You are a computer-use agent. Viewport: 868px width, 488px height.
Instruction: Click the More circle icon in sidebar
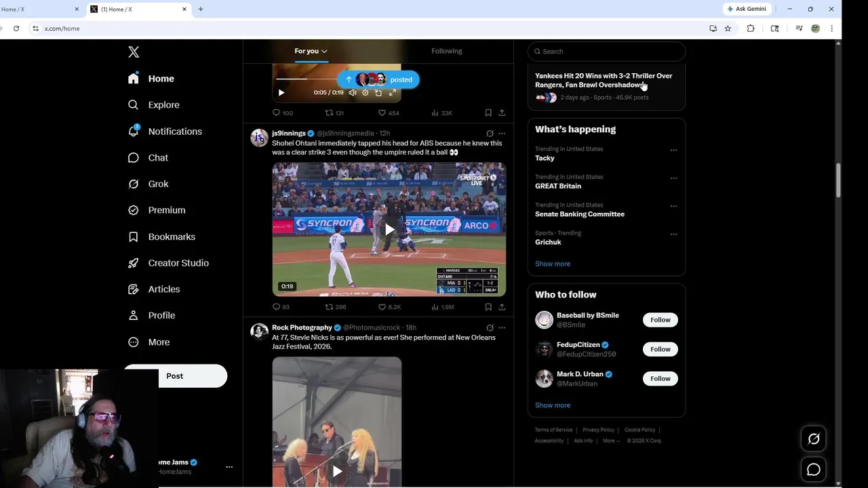click(x=134, y=342)
